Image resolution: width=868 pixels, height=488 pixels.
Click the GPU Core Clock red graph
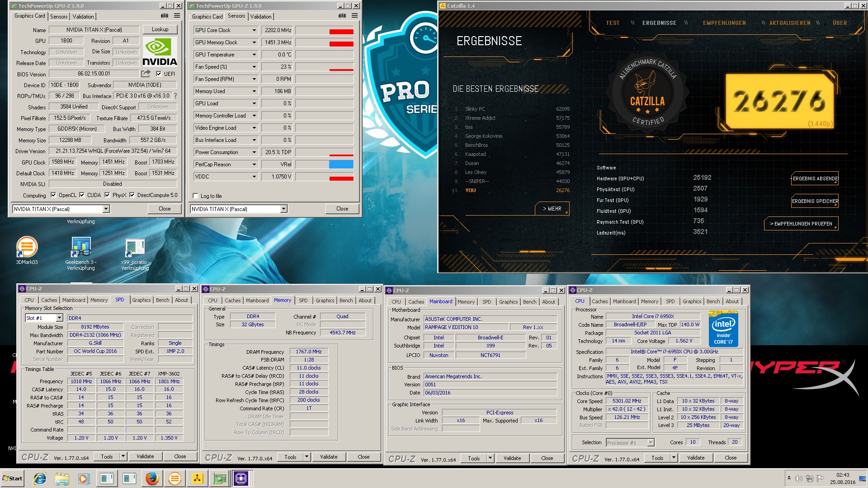341,32
